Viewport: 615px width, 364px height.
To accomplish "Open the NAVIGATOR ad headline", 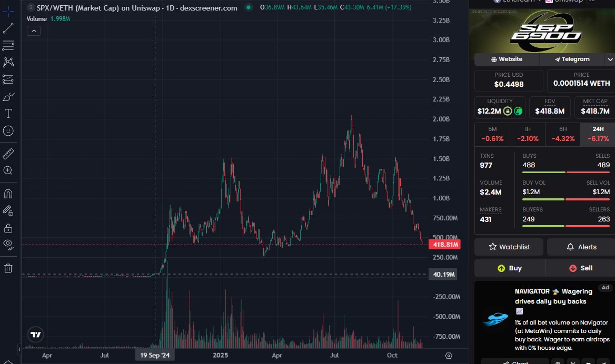I will click(553, 296).
